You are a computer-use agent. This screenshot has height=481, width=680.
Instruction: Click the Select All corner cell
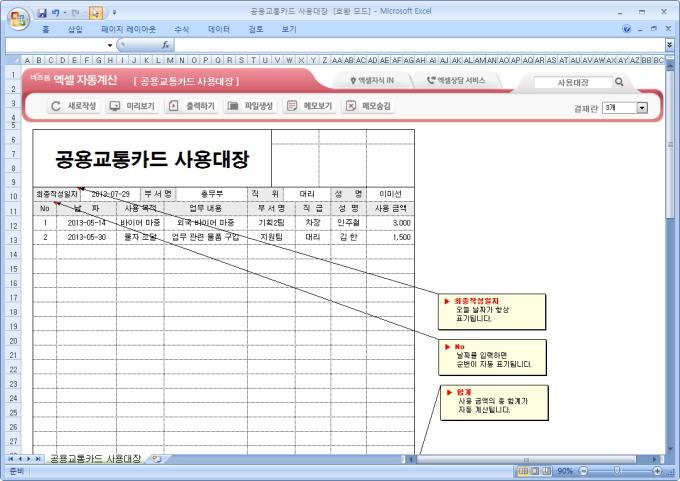tap(13, 60)
